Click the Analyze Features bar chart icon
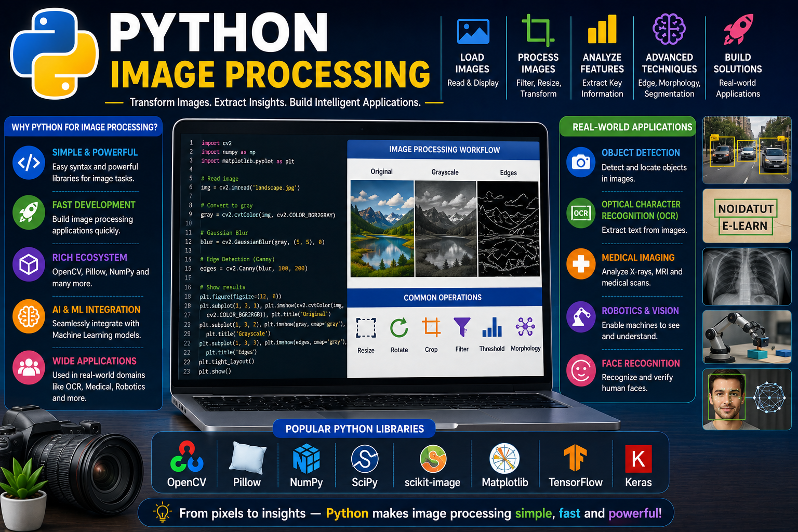 point(602,29)
